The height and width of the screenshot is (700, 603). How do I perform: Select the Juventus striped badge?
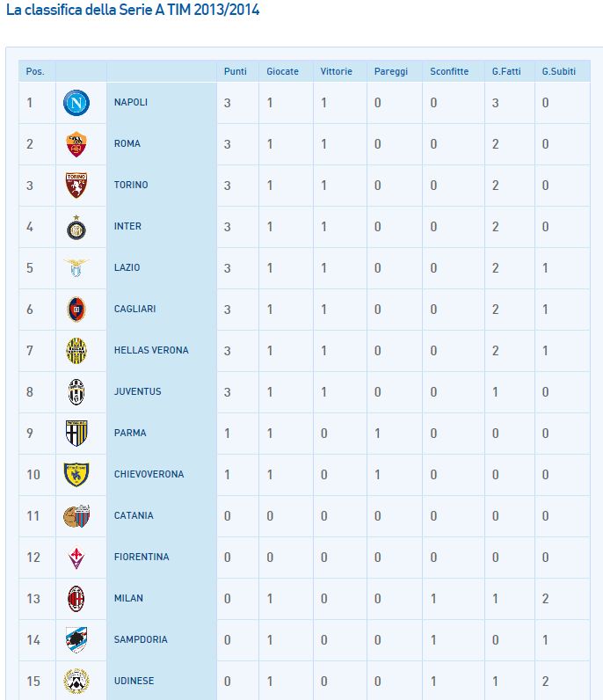click(x=76, y=392)
